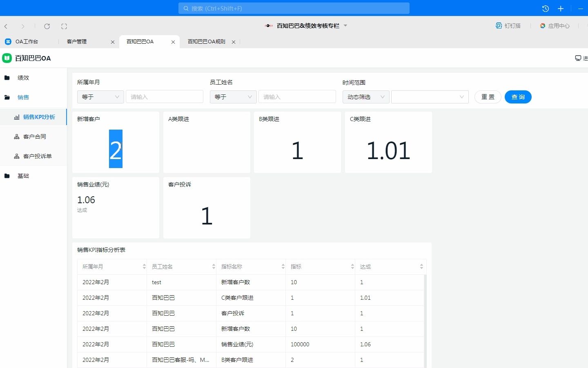Click the 1.06 value in table row
Image resolution: width=588 pixels, height=368 pixels.
tap(365, 344)
